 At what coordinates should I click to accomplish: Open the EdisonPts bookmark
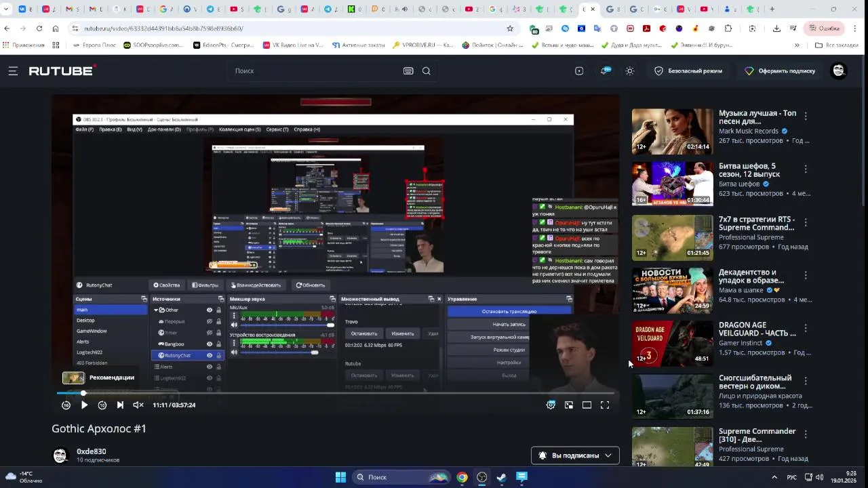tap(223, 45)
